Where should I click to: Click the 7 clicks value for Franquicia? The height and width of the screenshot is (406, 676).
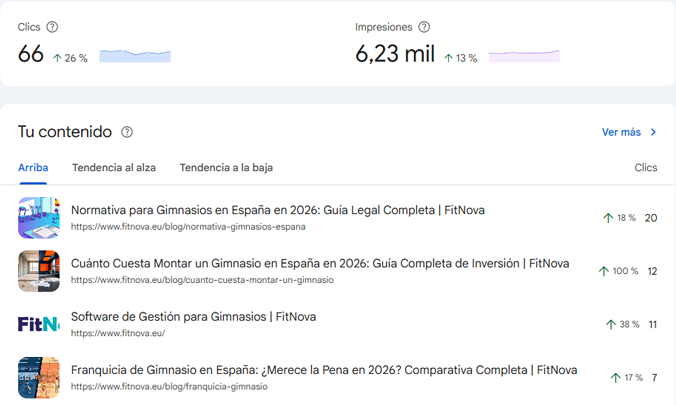(654, 378)
